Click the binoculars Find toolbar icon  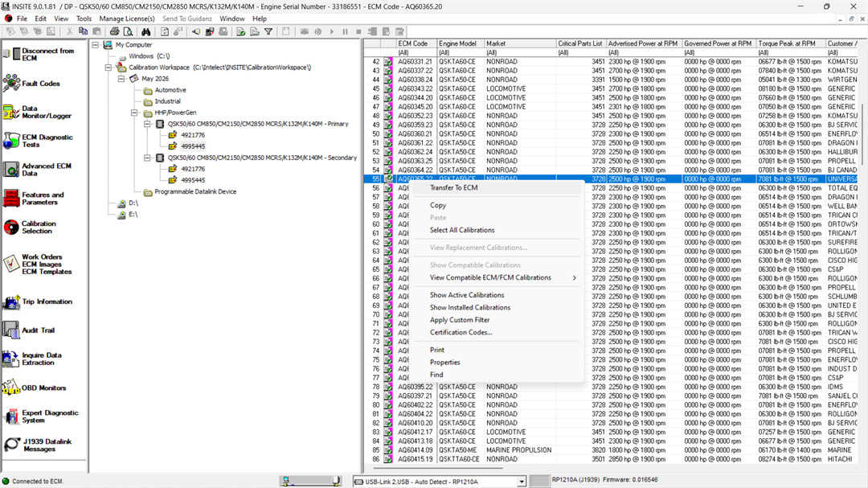coord(144,31)
